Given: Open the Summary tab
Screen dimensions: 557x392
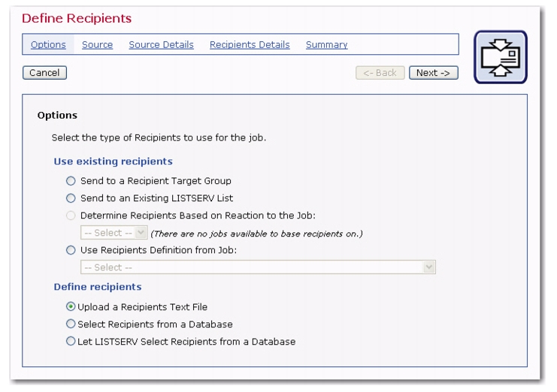Looking at the screenshot, I should (327, 45).
